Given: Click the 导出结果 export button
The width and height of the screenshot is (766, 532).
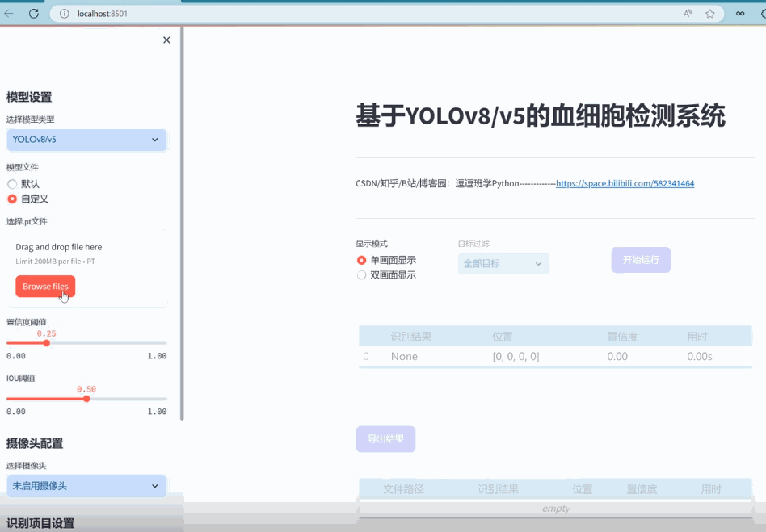Looking at the screenshot, I should [x=385, y=439].
